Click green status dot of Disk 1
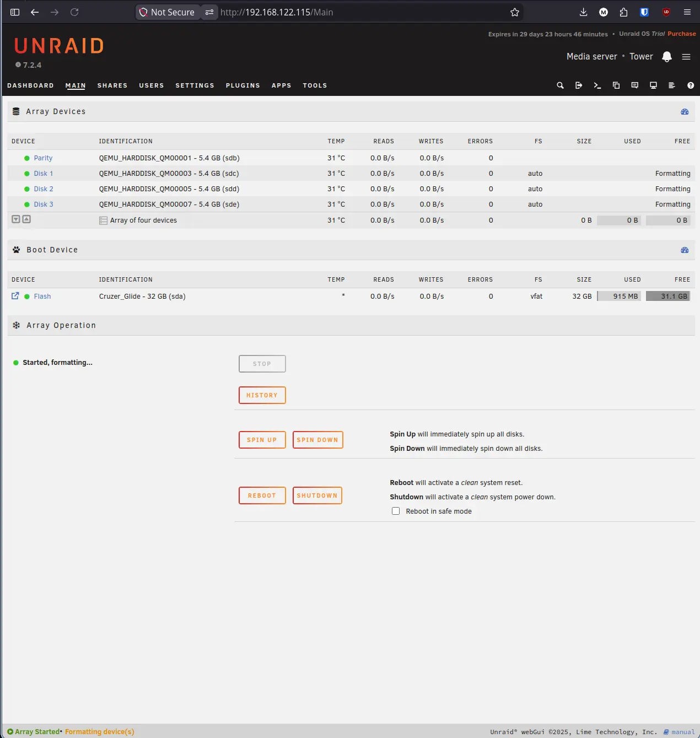Screen dimensions: 700x738 point(26,174)
